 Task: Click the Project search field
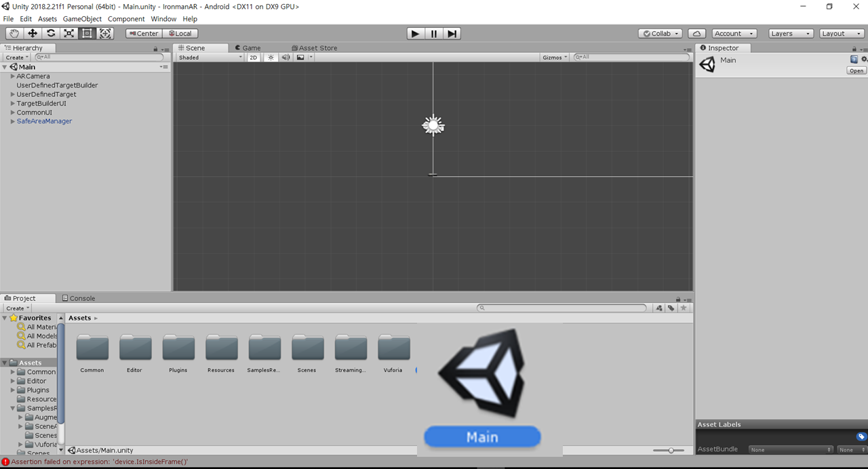(562, 308)
